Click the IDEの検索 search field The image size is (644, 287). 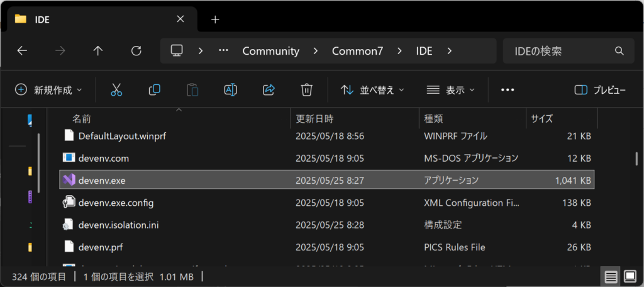coord(569,51)
